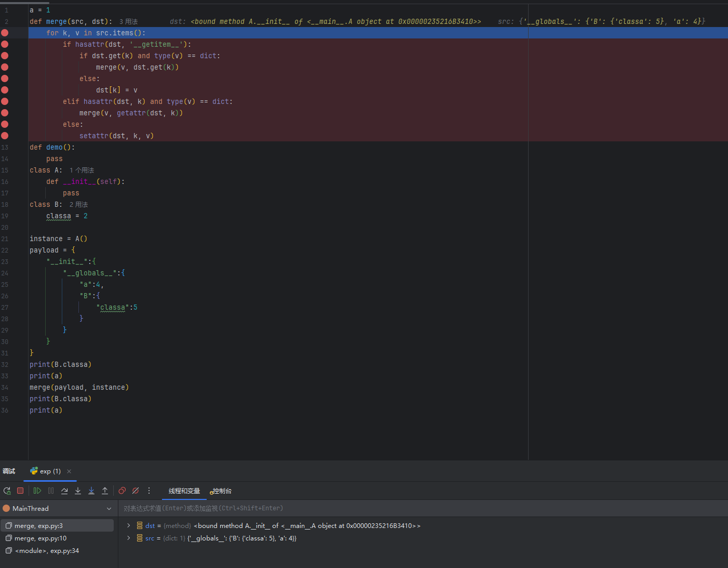The height and width of the screenshot is (568, 728).
Task: Close the exp (1) debug tab
Action: tap(69, 471)
